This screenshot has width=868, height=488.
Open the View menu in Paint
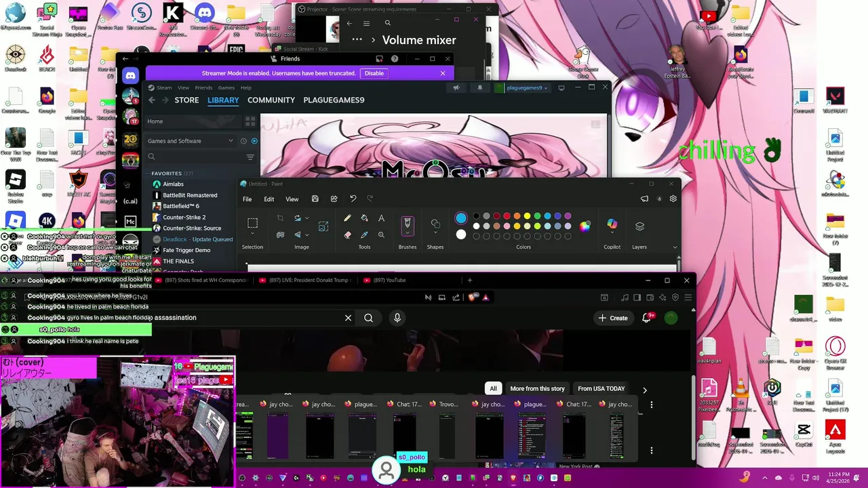292,199
